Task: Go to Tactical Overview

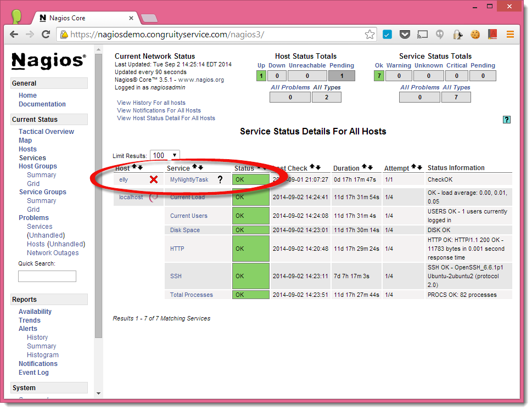Action: [46, 132]
